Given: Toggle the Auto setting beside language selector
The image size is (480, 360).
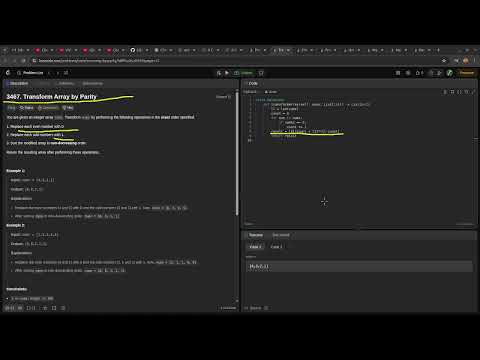Looking at the screenshot, I should pos(271,92).
